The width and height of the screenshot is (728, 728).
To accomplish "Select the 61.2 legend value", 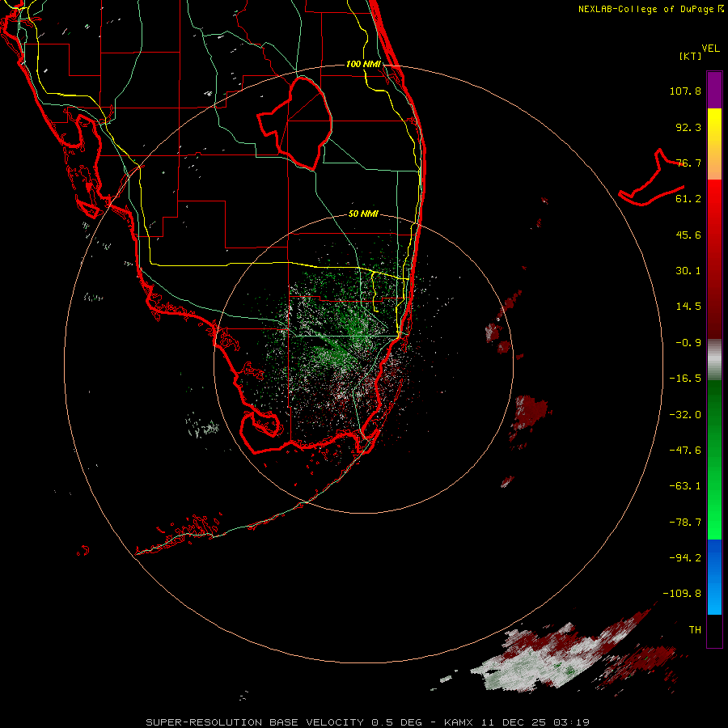I will point(688,199).
